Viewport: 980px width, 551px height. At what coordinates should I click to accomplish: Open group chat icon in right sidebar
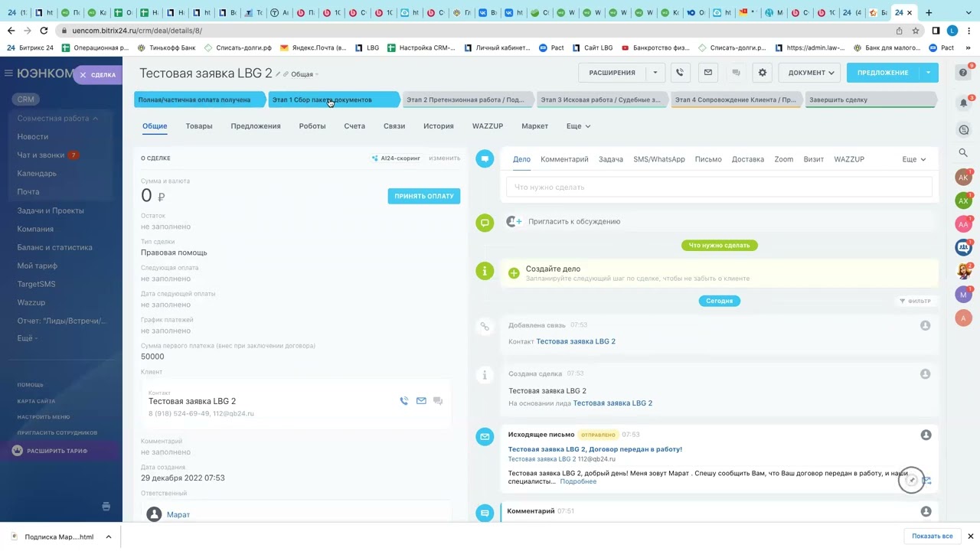pyautogui.click(x=963, y=247)
